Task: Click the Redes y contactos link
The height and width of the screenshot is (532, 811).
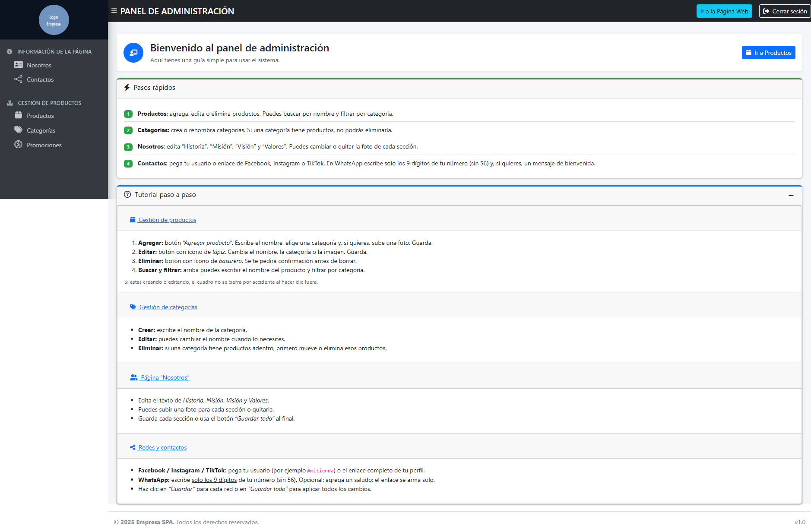Action: coord(162,447)
